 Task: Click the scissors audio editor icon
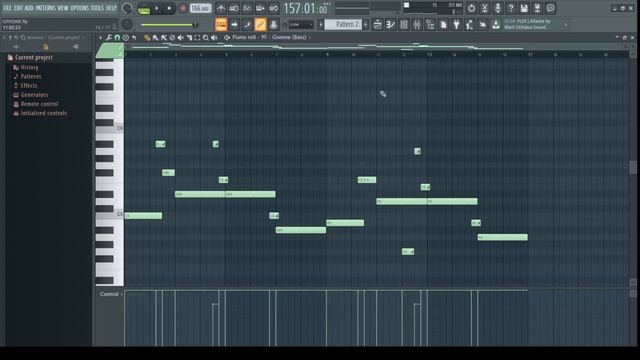click(x=484, y=8)
